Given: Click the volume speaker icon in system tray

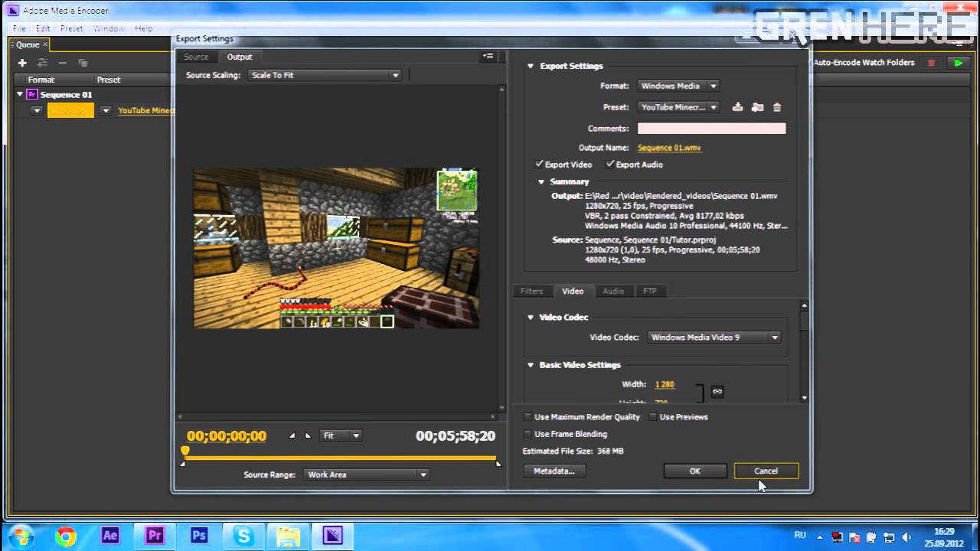Looking at the screenshot, I should pos(905,536).
